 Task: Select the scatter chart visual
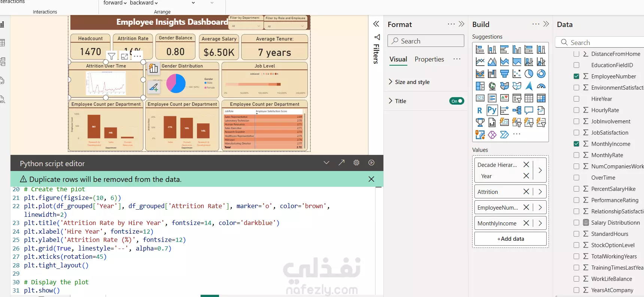(x=517, y=74)
